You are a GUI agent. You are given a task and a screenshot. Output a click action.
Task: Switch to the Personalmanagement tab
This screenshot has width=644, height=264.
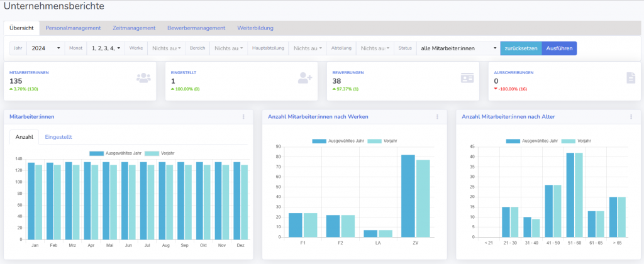click(x=73, y=28)
